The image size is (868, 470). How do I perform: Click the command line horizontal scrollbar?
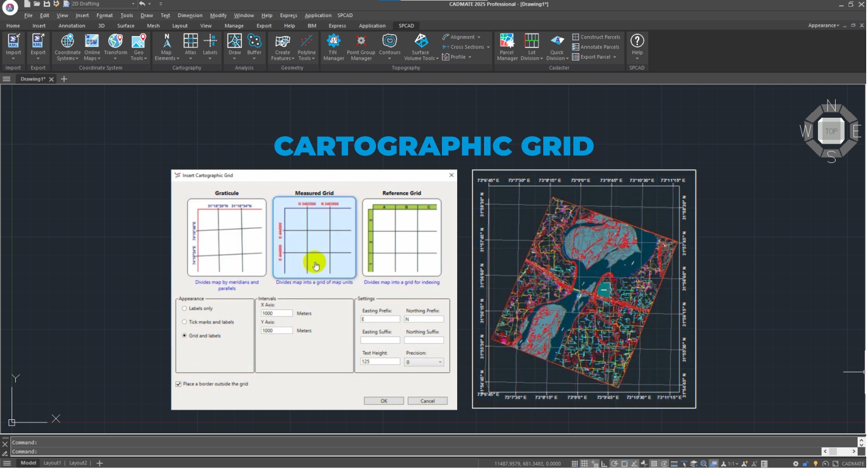[841, 452]
